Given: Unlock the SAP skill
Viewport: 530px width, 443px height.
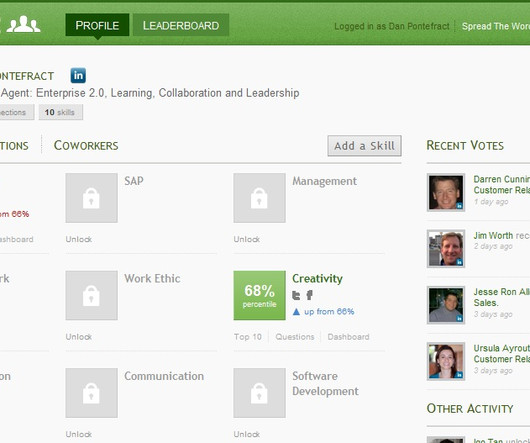Looking at the screenshot, I should click(x=79, y=240).
